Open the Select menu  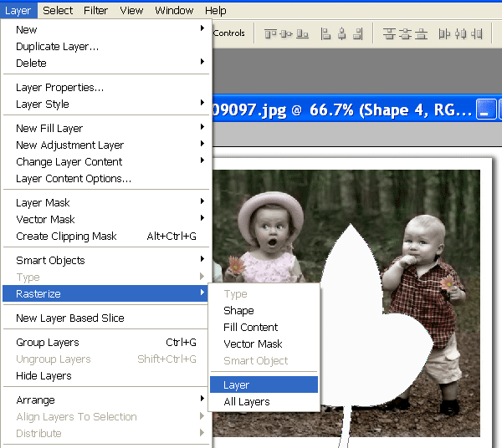[58, 11]
